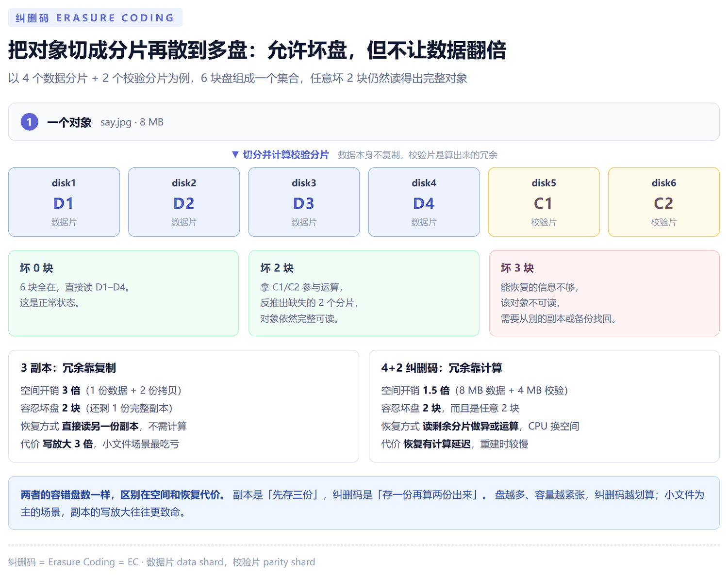Click the heading 4+2 纠删码：冗余靠计算
The height and width of the screenshot is (576, 728).
click(442, 368)
